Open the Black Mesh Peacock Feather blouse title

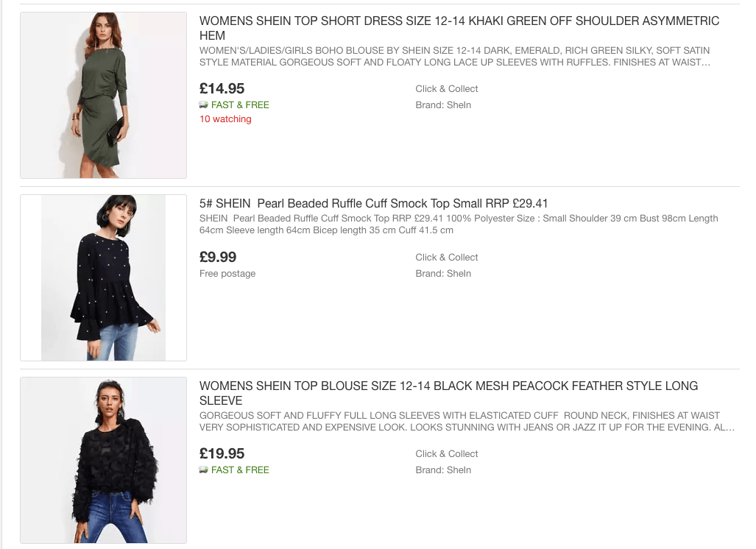tap(448, 393)
